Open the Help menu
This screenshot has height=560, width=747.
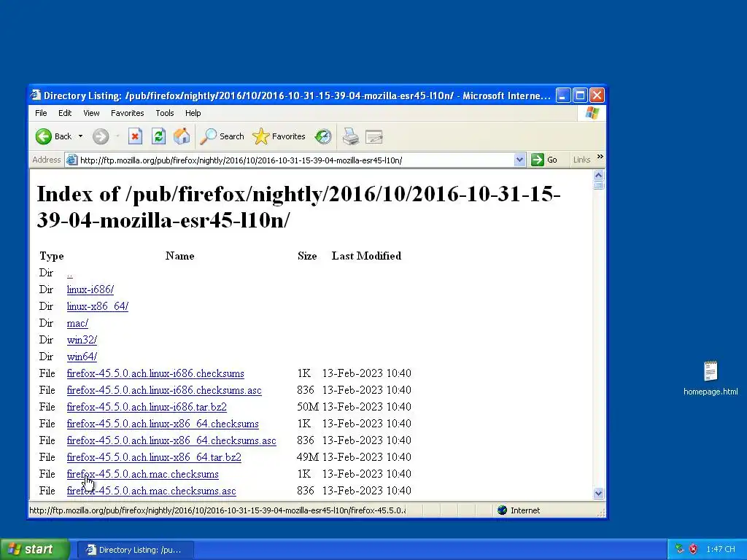[193, 113]
